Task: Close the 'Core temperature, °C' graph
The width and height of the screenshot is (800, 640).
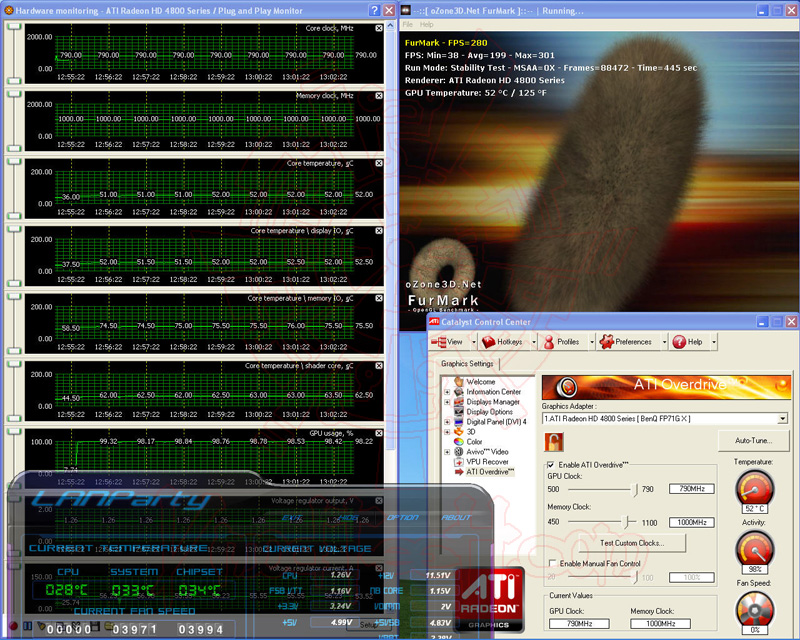Action: tap(379, 163)
